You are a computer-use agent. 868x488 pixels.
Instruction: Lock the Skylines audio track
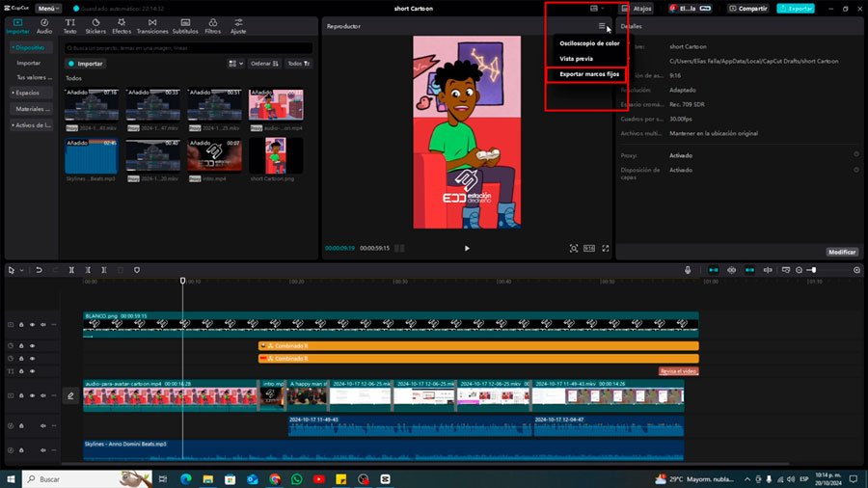[x=21, y=450]
